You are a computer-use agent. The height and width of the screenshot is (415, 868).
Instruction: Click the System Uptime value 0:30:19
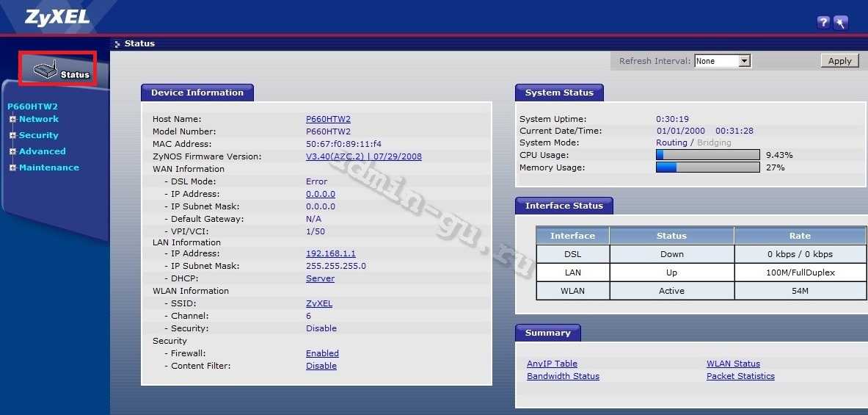[x=672, y=119]
